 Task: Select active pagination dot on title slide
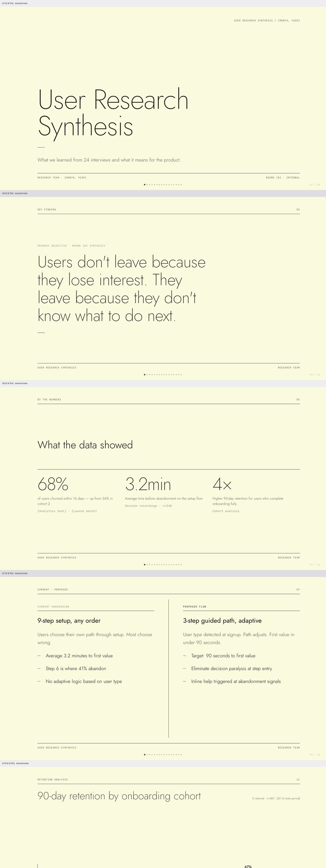click(x=145, y=184)
